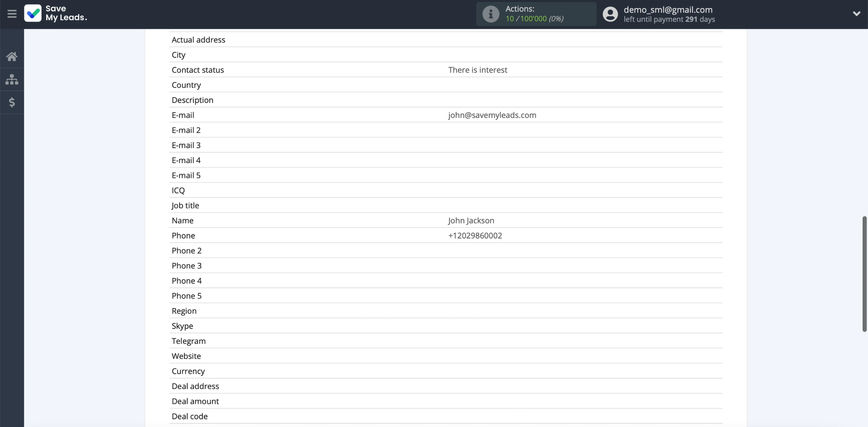868x427 pixels.
Task: Click the 'ICQ' row label
Action: [178, 190]
